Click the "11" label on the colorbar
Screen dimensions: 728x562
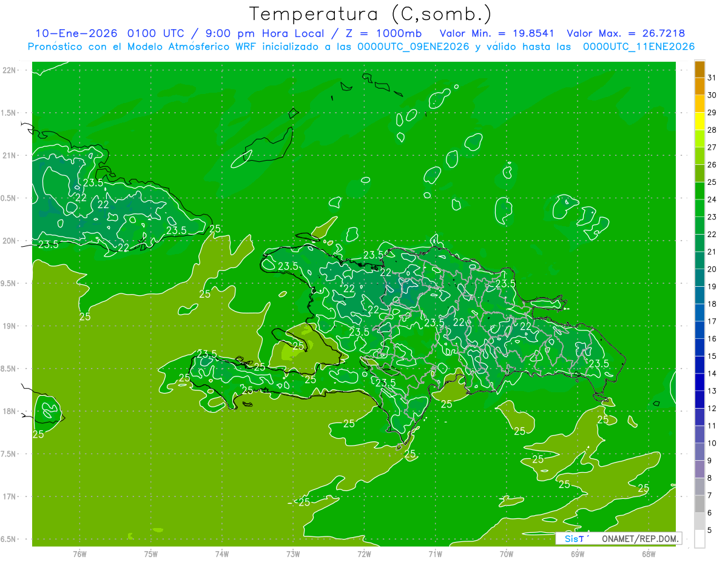tap(712, 426)
